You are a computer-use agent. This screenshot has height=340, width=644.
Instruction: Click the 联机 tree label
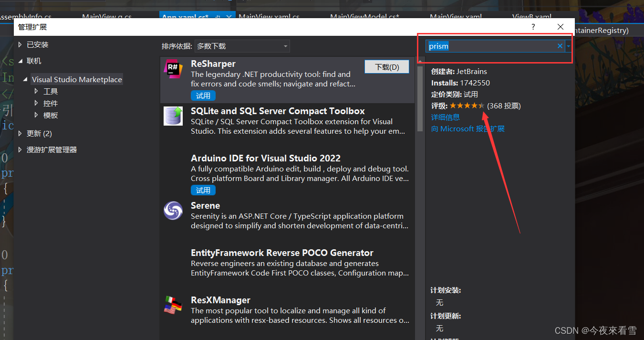pos(34,61)
